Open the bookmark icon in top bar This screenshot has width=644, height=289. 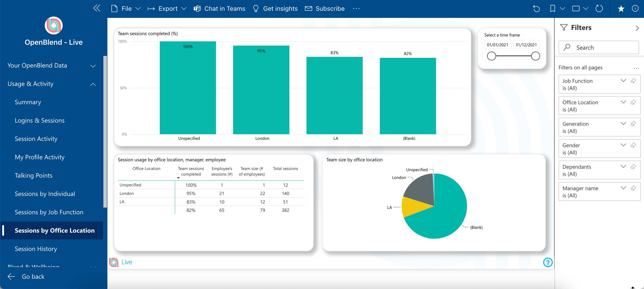pos(552,9)
